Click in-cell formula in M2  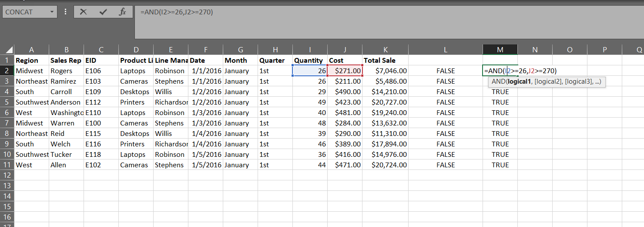520,71
